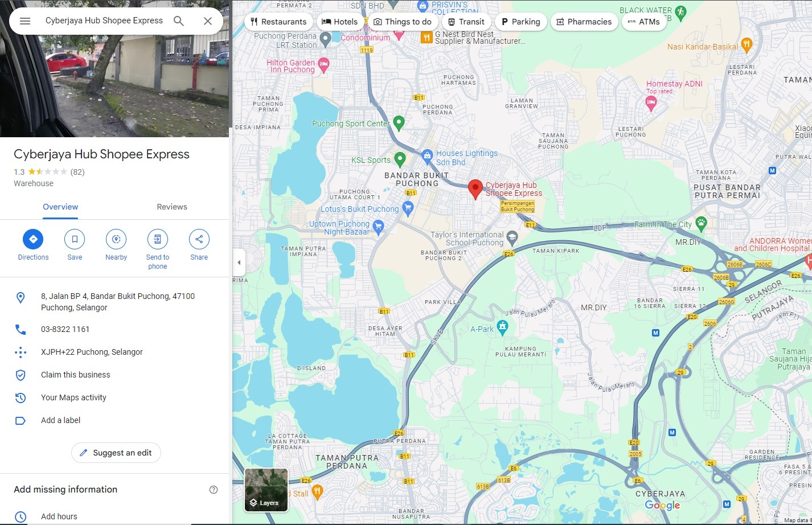Select the Things to do chip
This screenshot has width=812, height=525.
pyautogui.click(x=403, y=22)
